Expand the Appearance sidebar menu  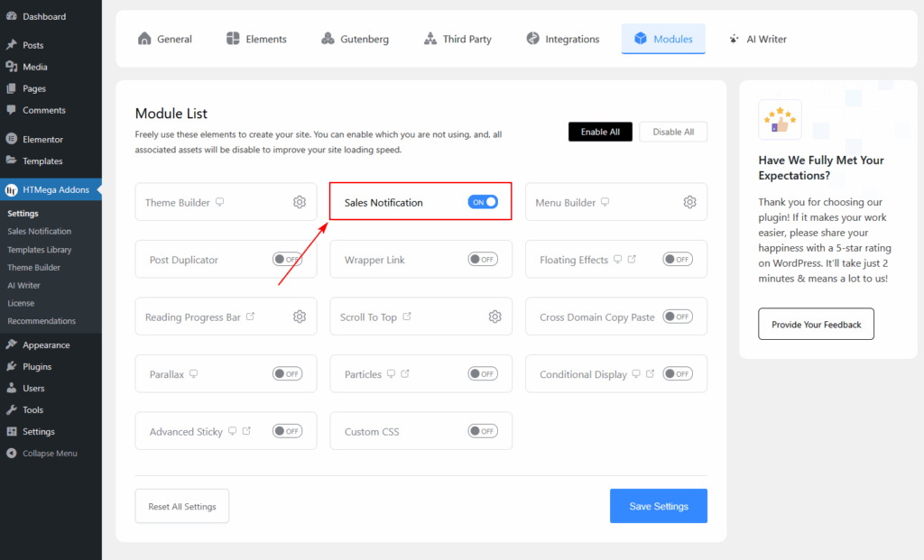(46, 344)
